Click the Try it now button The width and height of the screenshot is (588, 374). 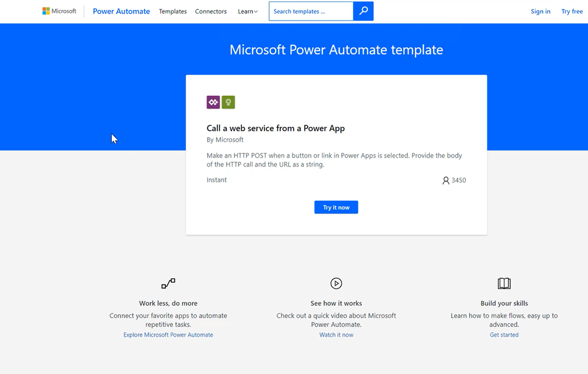[x=336, y=207]
